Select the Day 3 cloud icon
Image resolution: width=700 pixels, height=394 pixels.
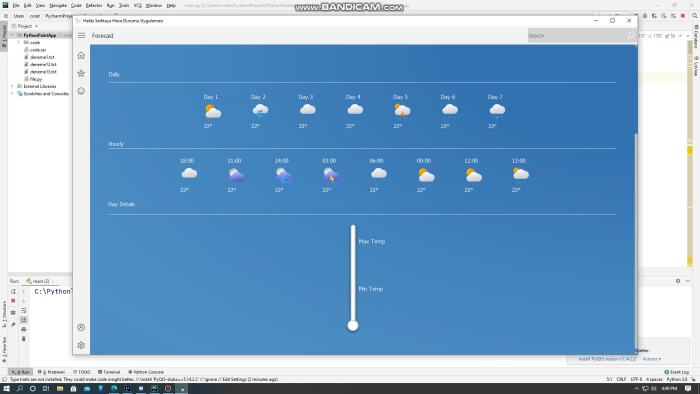tap(308, 109)
